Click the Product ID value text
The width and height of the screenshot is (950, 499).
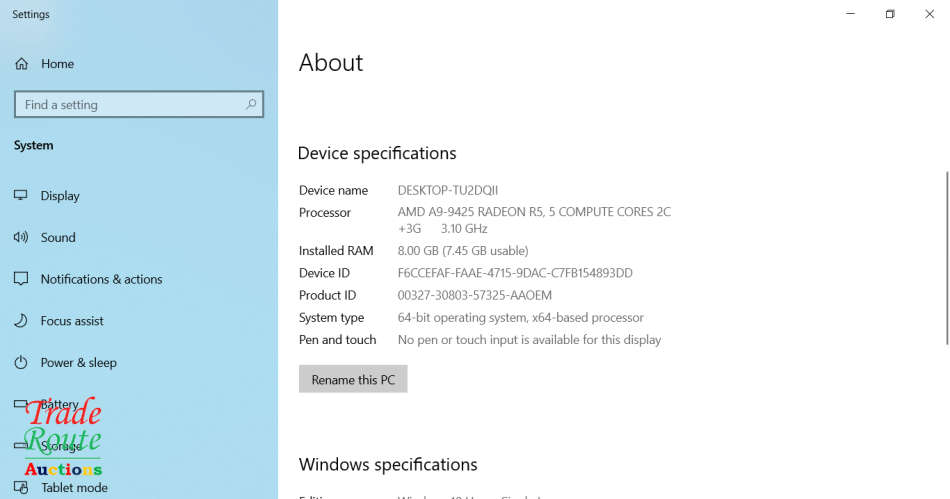[474, 295]
